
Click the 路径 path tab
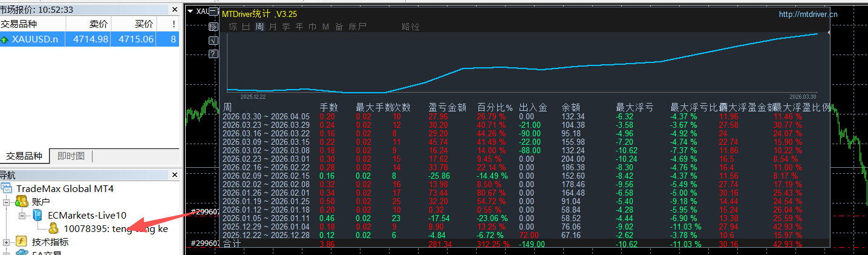coord(411,27)
